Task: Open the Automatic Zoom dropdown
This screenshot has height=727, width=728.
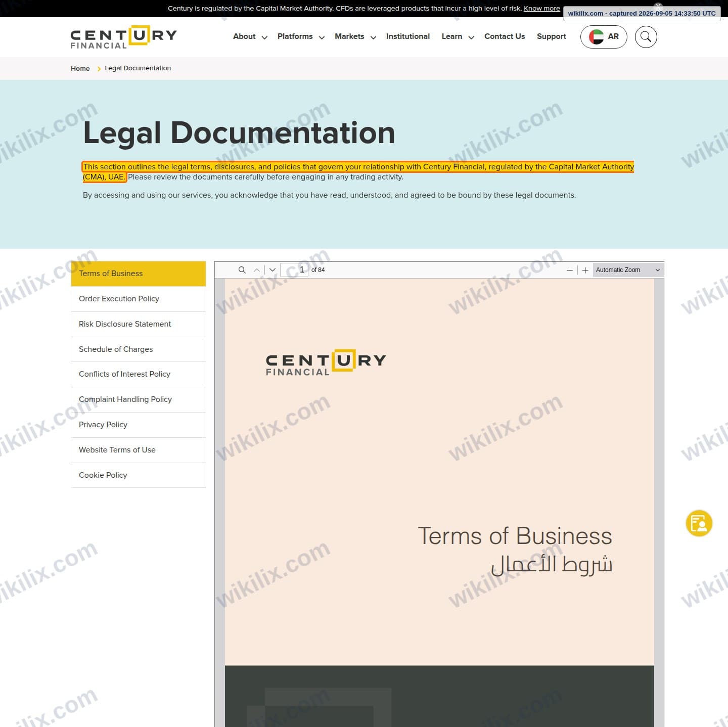Action: [x=628, y=270]
